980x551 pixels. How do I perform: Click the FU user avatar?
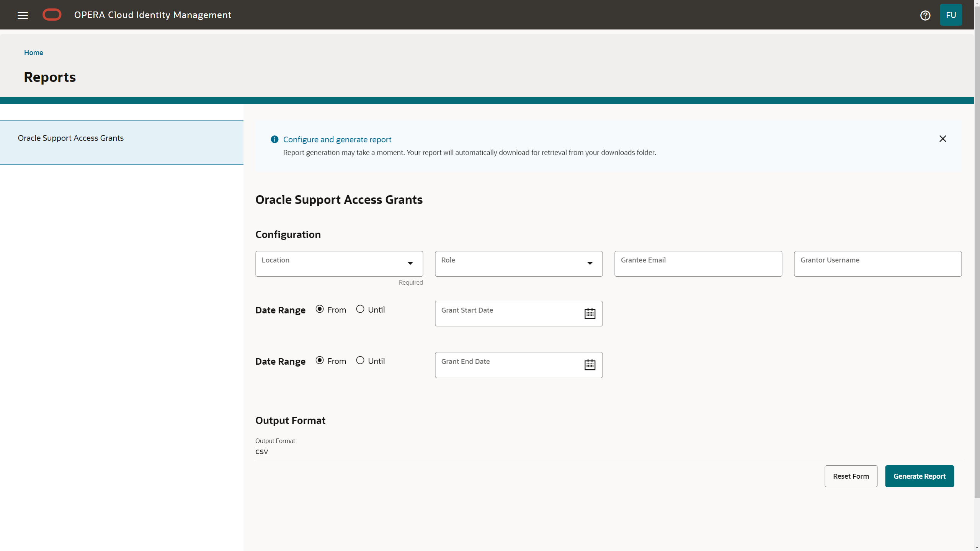coord(951,15)
